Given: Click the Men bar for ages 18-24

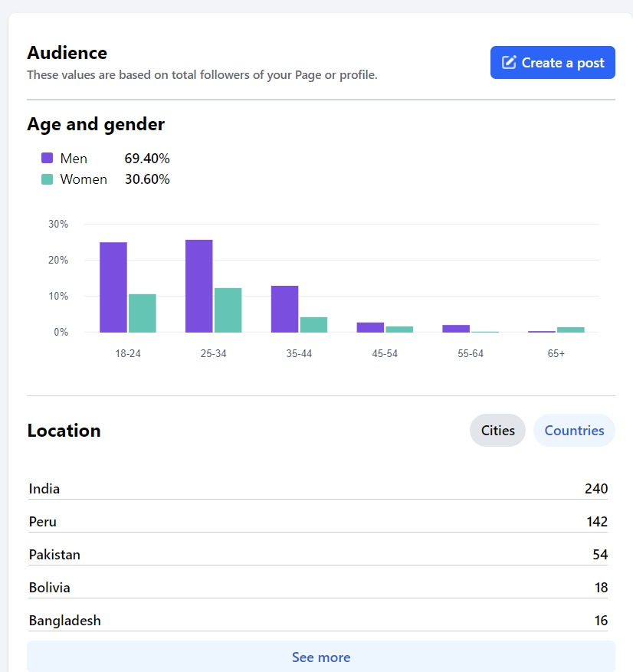Looking at the screenshot, I should [x=113, y=287].
